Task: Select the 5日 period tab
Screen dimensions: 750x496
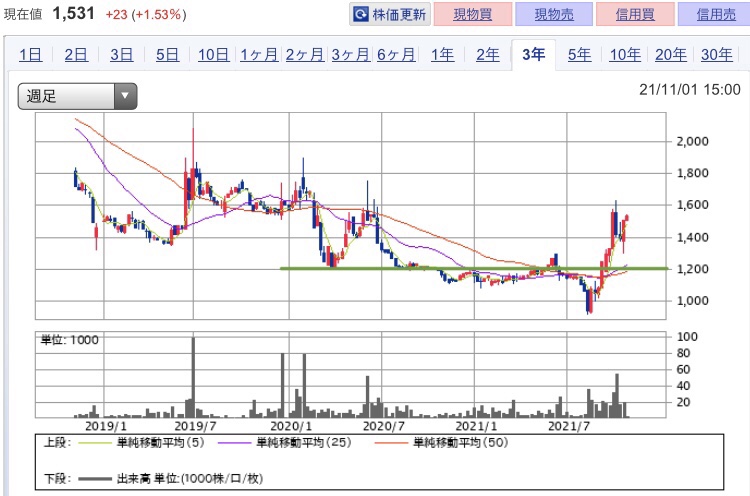Action: (x=167, y=55)
